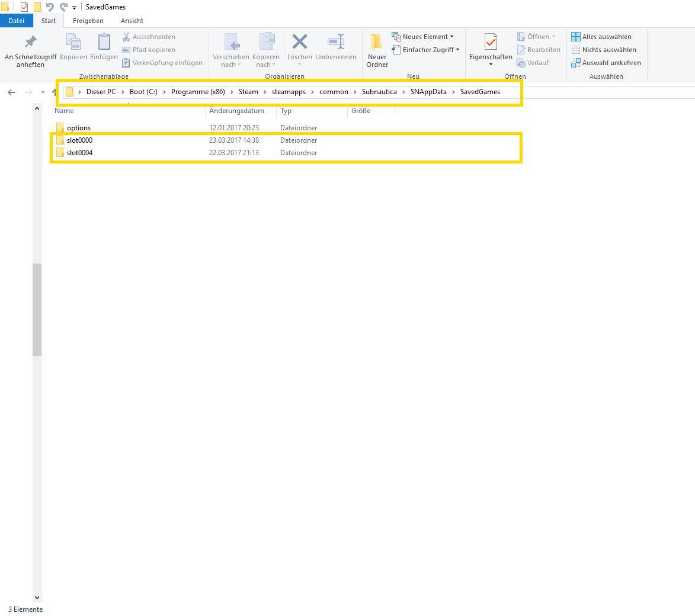Click the navigation pane scroll up arrow

pos(37,108)
